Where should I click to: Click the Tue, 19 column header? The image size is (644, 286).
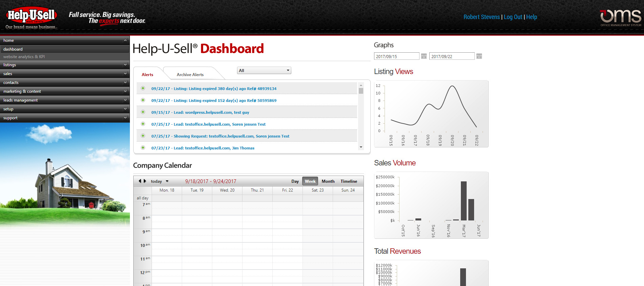click(197, 190)
